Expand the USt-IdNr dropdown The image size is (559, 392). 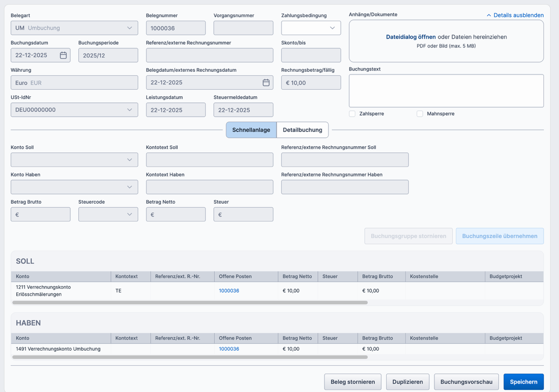(129, 110)
